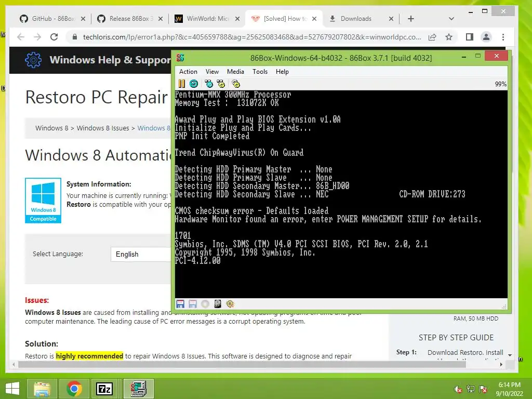
Task: Open Chrome three-dot menu
Action: [503, 37]
